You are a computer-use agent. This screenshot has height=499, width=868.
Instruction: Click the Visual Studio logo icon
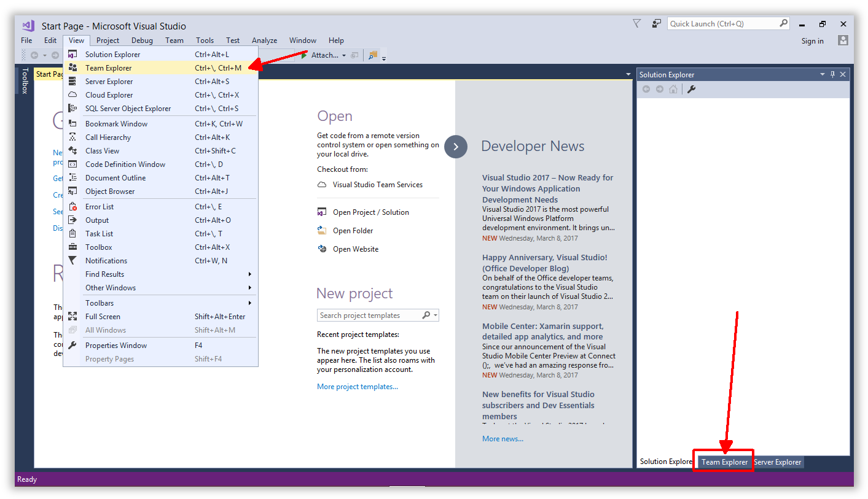point(28,26)
